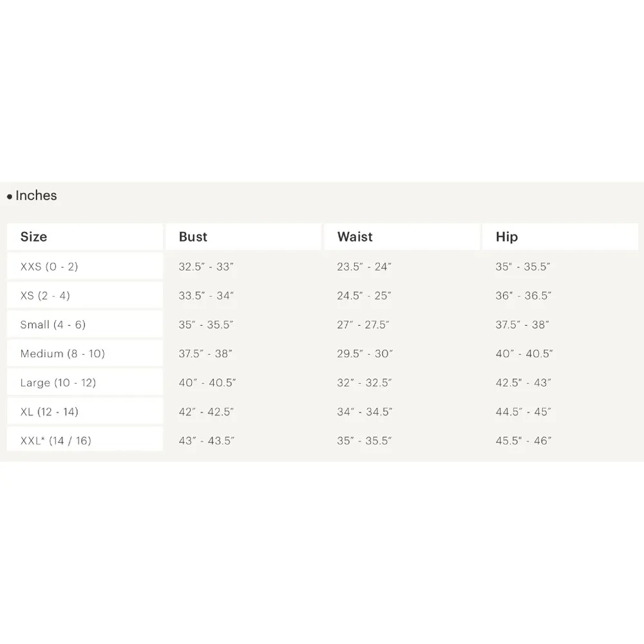Select the Large (10 - 12) size row
644x644 pixels.
point(58,383)
